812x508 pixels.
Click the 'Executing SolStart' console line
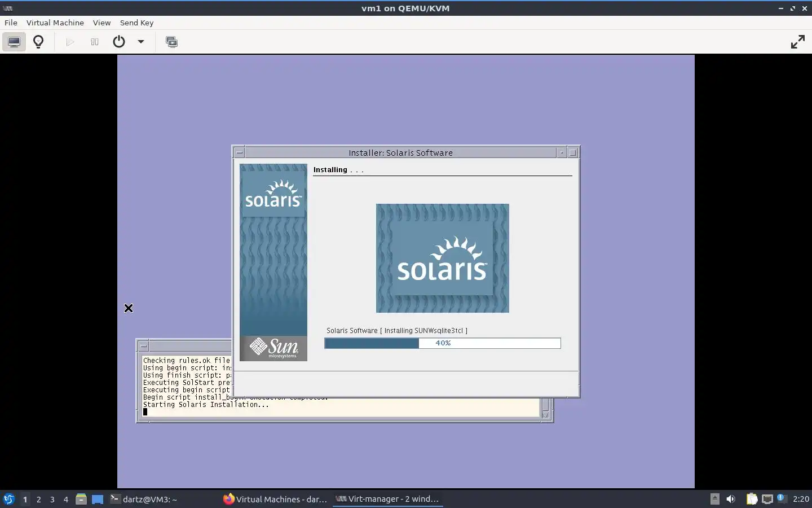187,382
